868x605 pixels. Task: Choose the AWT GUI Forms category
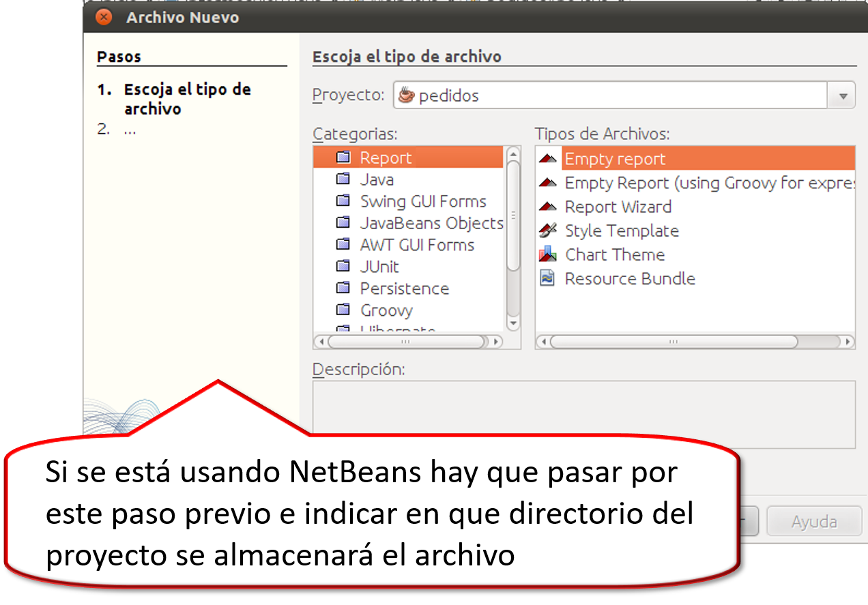(417, 246)
